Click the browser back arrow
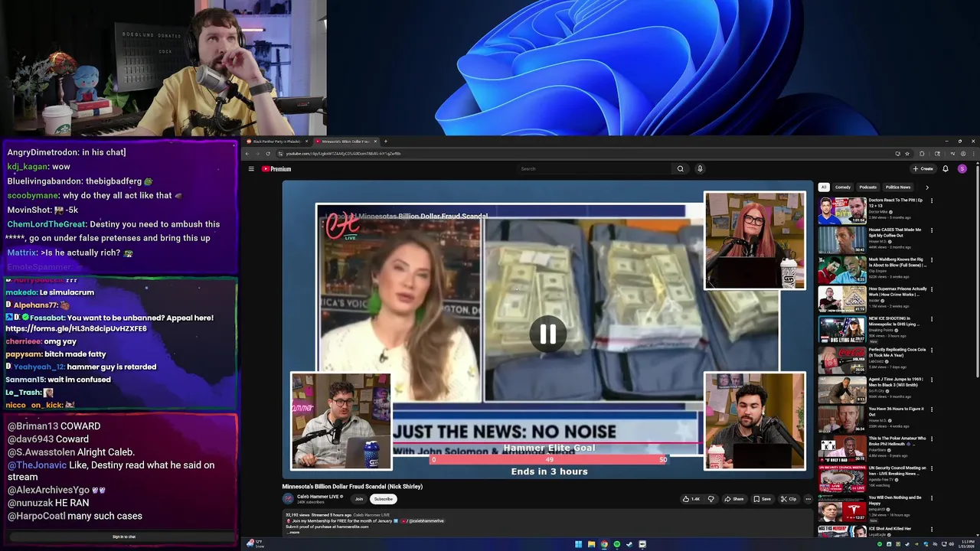The height and width of the screenshot is (551, 980). pyautogui.click(x=247, y=154)
